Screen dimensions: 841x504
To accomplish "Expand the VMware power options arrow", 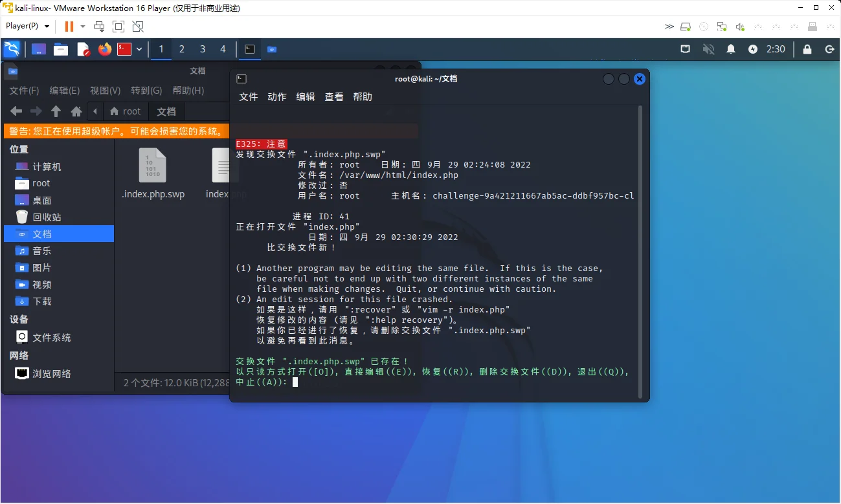I will pyautogui.click(x=83, y=27).
